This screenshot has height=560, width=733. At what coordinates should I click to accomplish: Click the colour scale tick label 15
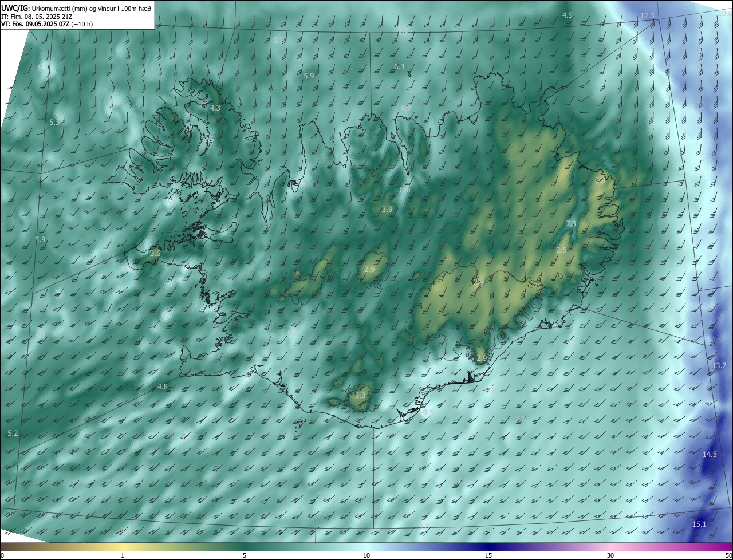[488, 555]
